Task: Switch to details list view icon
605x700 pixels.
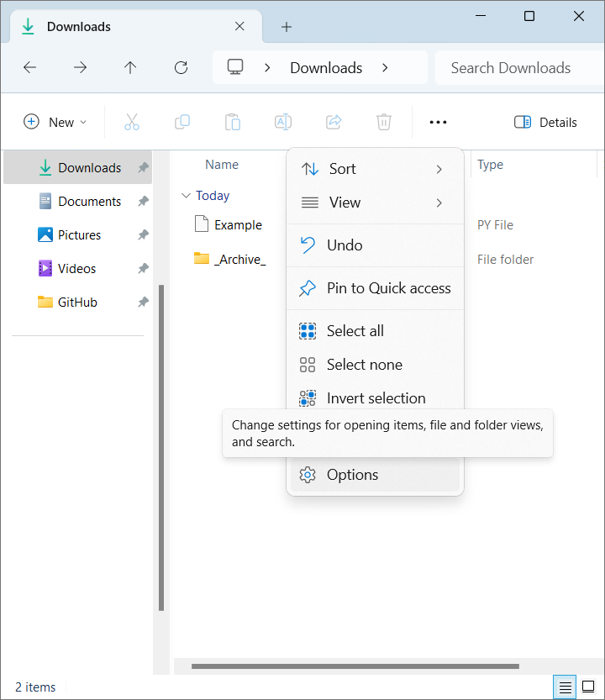Action: (566, 687)
